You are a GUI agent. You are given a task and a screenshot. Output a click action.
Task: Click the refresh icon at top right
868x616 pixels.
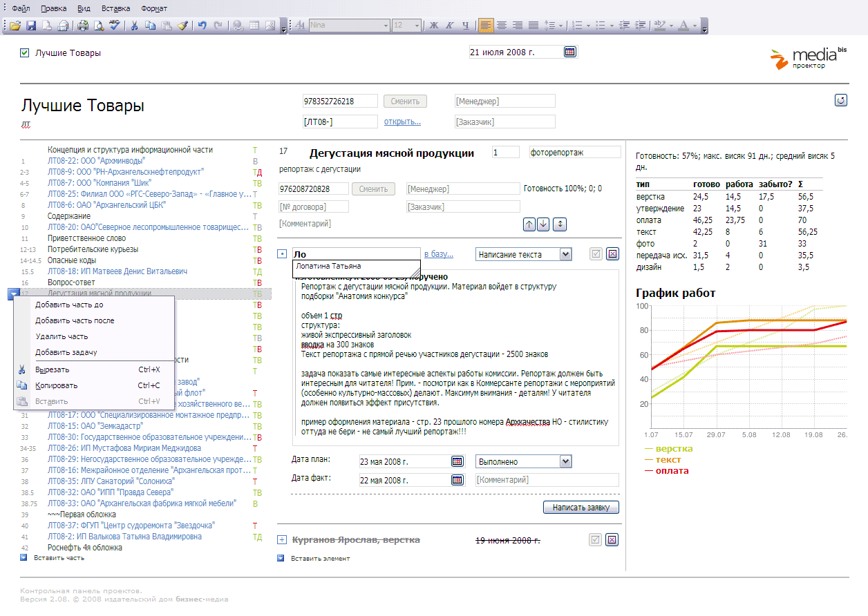coord(840,101)
